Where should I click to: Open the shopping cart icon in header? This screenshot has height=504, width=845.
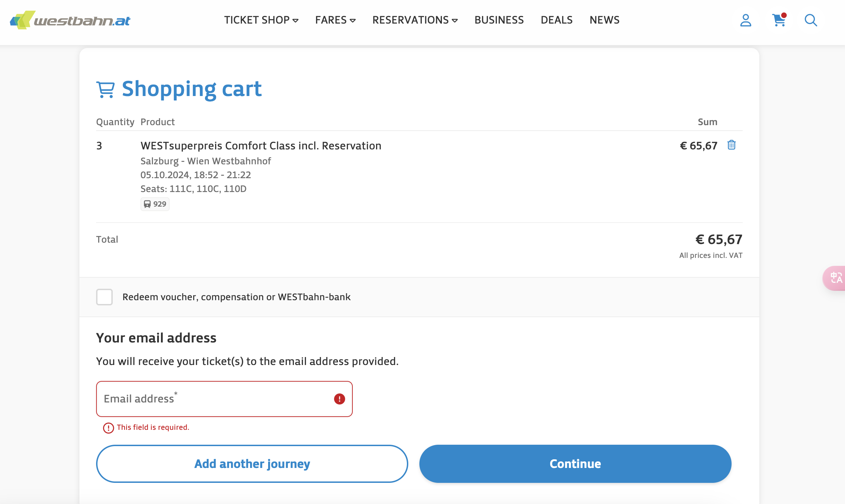tap(779, 20)
